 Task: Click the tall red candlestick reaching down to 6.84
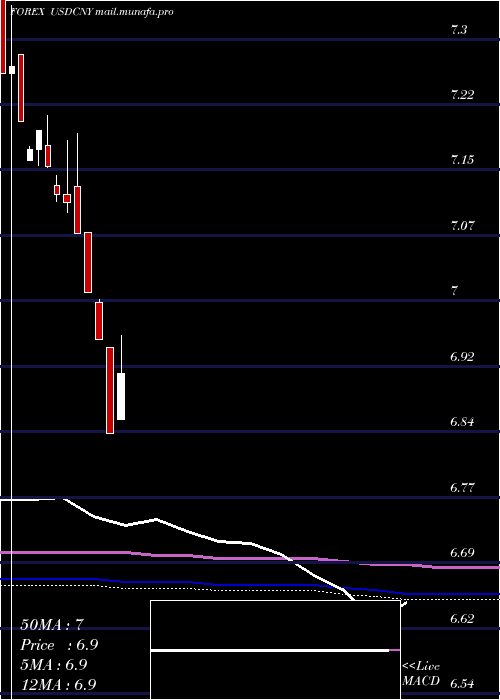110,390
